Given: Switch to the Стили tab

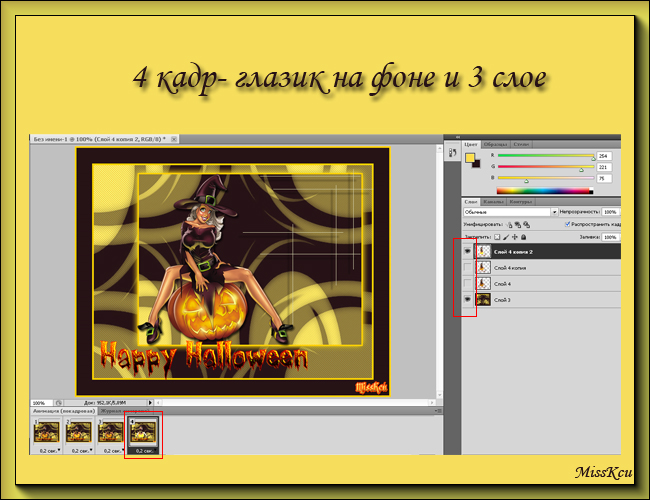Looking at the screenshot, I should click(521, 144).
